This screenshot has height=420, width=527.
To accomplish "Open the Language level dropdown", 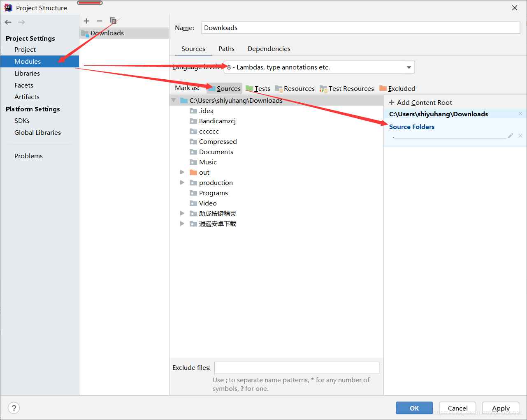I will click(x=319, y=67).
